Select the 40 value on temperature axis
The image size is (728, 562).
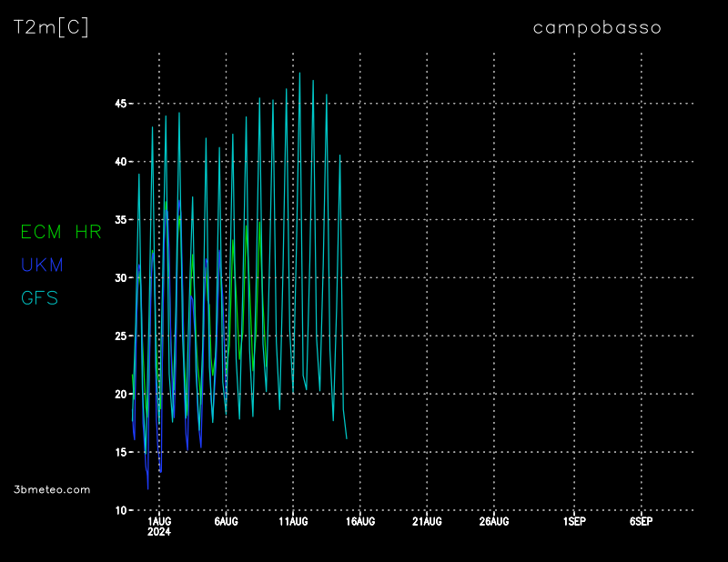(120, 162)
